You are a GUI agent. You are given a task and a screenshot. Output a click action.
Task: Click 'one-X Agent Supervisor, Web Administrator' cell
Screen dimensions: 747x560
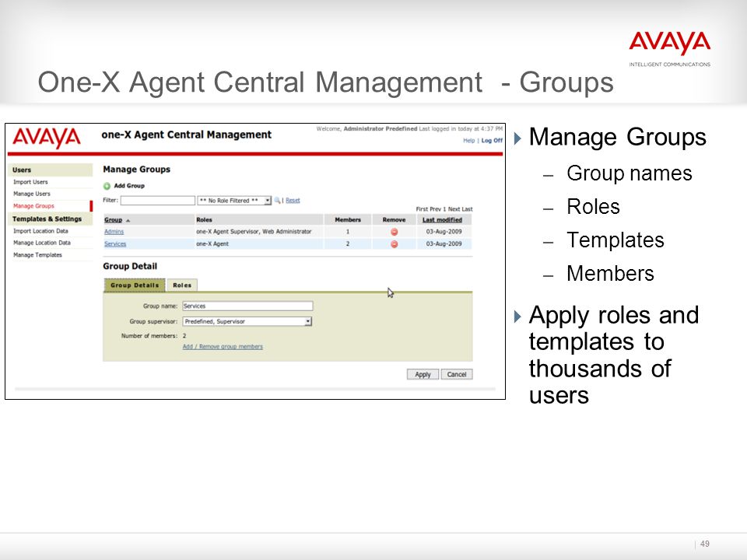click(x=254, y=232)
